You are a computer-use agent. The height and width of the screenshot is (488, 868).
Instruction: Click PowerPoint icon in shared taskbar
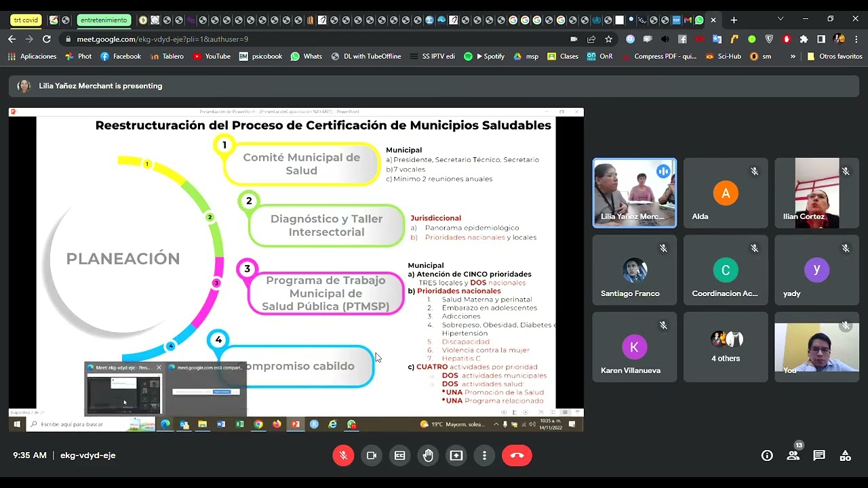296,424
